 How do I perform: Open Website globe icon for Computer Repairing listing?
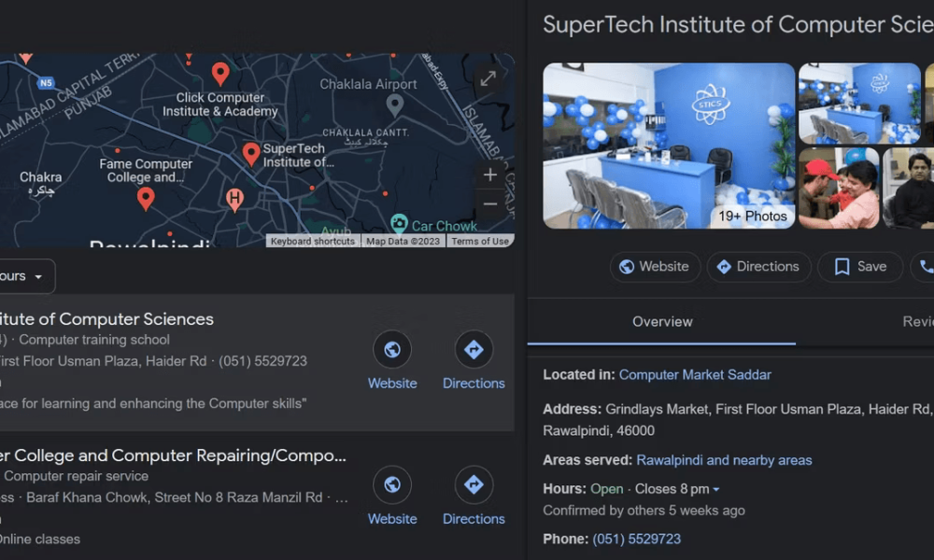coord(392,484)
